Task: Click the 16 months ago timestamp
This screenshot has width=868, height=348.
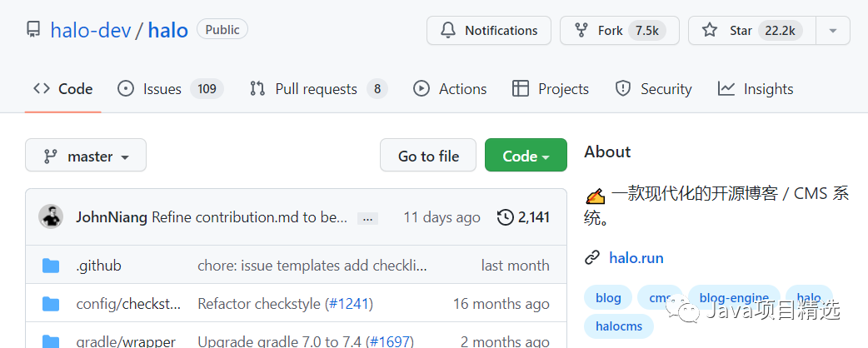Action: (501, 304)
